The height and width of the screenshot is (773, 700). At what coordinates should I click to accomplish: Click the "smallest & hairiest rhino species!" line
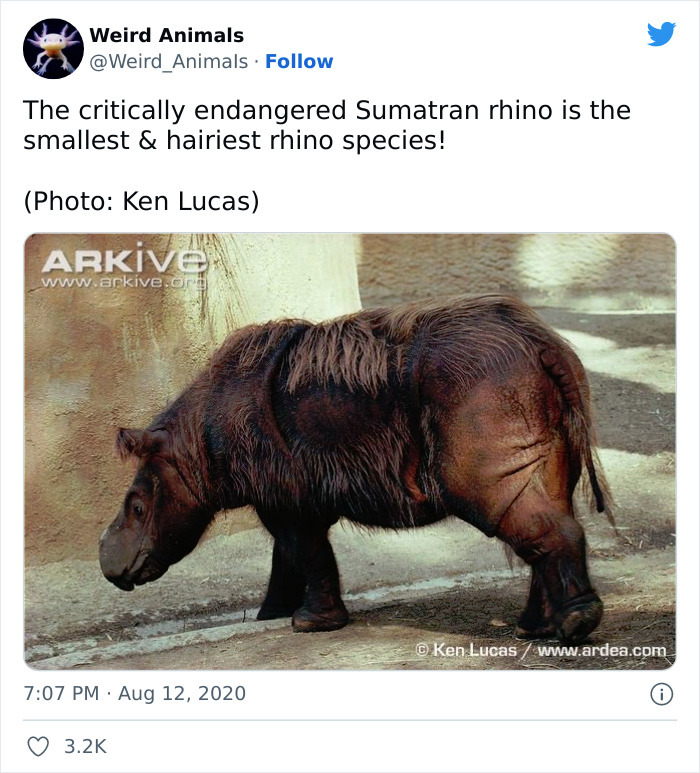pos(234,140)
